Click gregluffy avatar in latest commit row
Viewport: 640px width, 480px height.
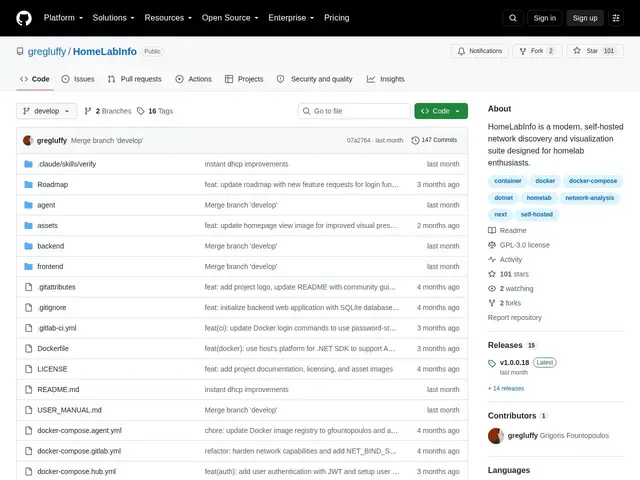click(x=28, y=140)
